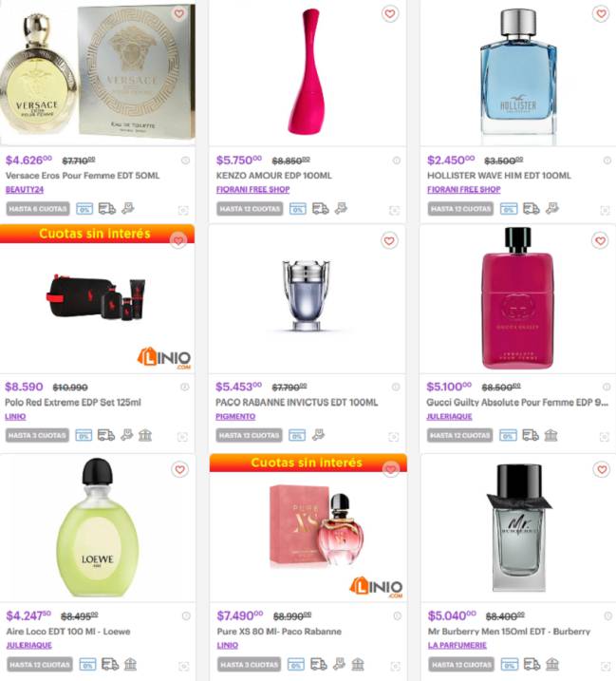The width and height of the screenshot is (616, 681).
Task: Toggle favorite heart on Hollister Wave Him
Action: [x=601, y=14]
